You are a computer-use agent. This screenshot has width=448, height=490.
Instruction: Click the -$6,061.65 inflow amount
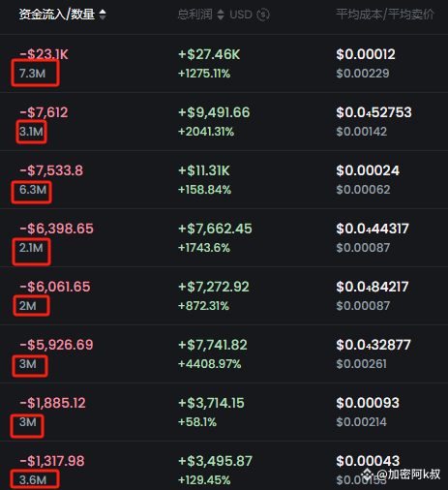pyautogui.click(x=55, y=287)
